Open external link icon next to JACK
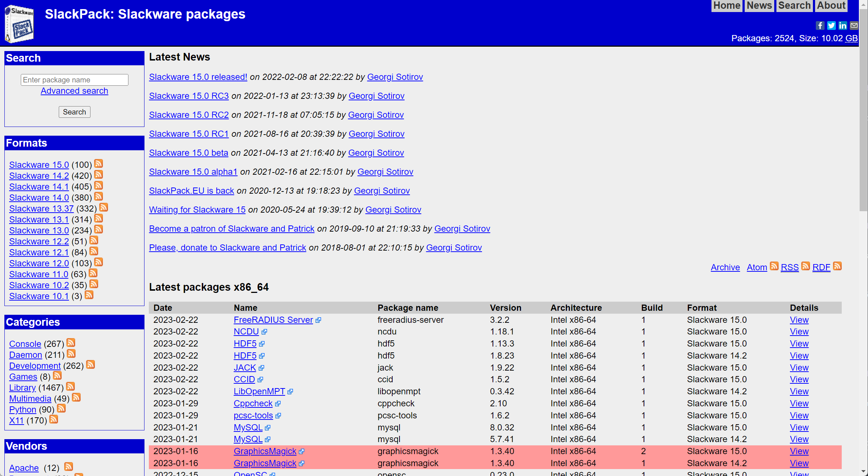Screen dimensions: 868x476 [x=261, y=368]
